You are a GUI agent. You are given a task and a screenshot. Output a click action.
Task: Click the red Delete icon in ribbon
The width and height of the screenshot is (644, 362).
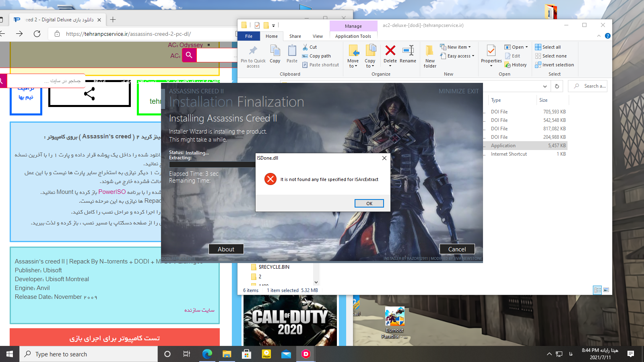tap(390, 51)
